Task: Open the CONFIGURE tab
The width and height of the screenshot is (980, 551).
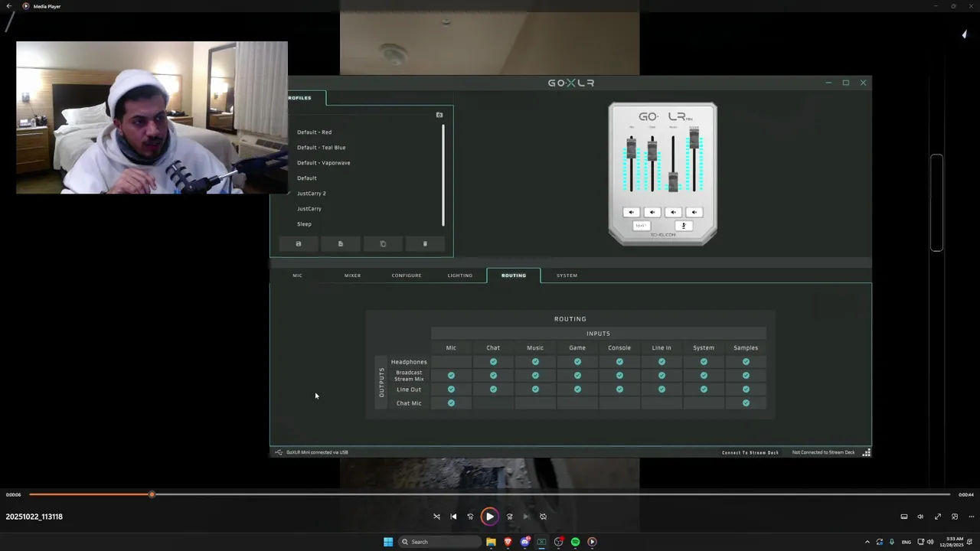Action: coord(407,275)
